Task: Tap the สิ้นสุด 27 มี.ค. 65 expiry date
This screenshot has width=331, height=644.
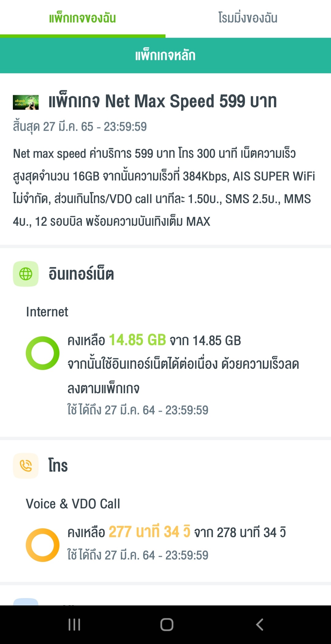Action: click(80, 127)
